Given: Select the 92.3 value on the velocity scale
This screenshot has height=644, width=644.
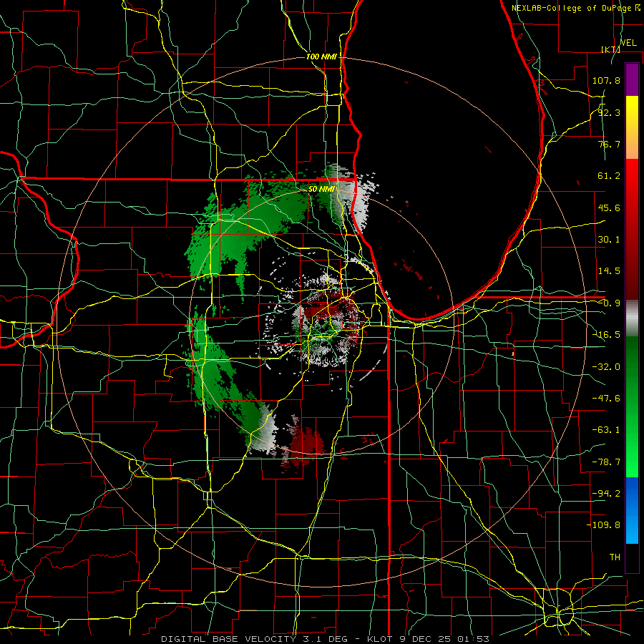Looking at the screenshot, I should point(609,112).
